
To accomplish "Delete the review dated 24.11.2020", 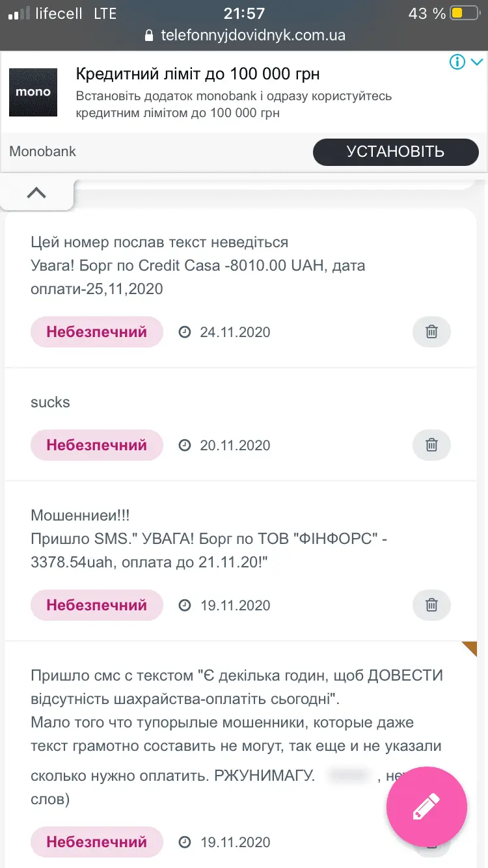I will [431, 332].
